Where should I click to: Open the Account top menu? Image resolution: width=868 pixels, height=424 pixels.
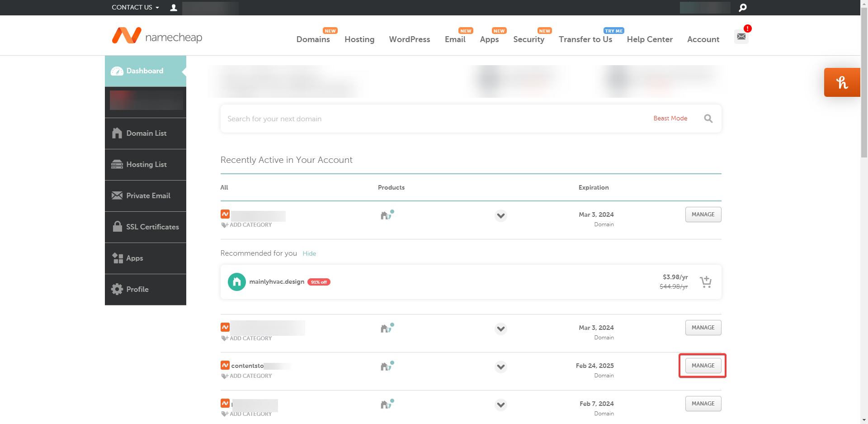(703, 39)
